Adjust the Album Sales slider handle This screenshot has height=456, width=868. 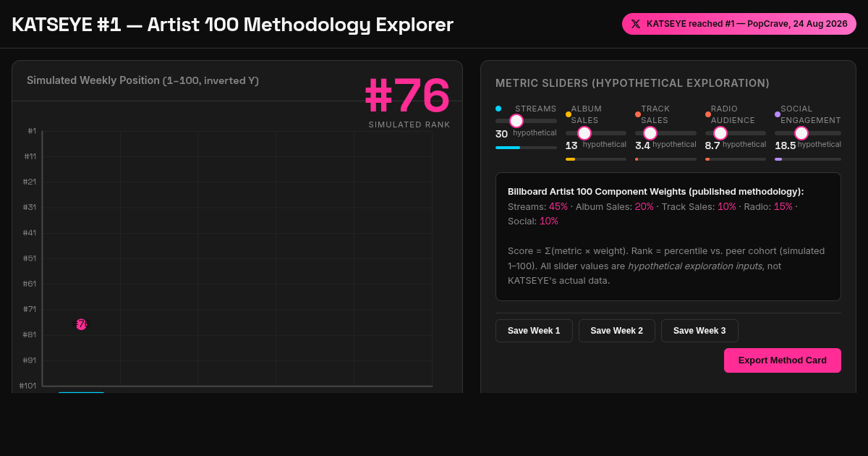tap(584, 133)
